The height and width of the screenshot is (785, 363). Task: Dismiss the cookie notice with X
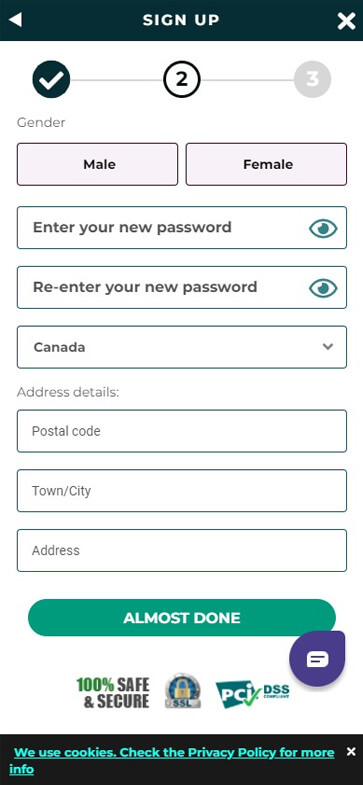(351, 751)
